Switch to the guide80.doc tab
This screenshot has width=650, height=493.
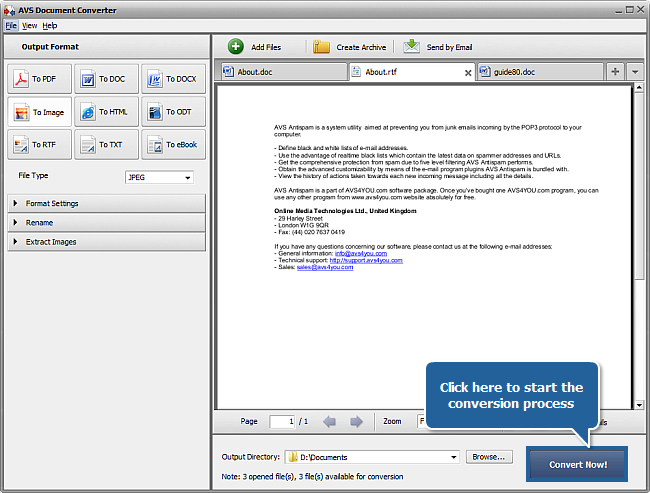[541, 72]
